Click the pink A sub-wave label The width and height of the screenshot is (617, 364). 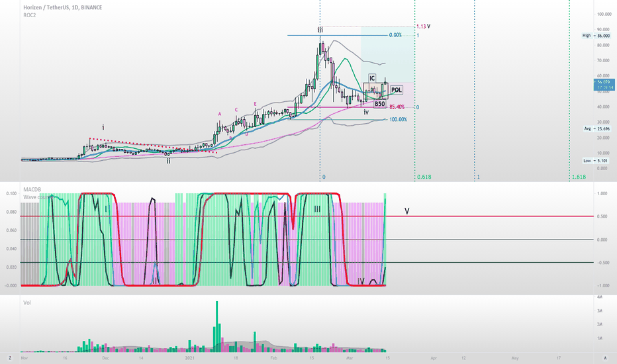[220, 114]
